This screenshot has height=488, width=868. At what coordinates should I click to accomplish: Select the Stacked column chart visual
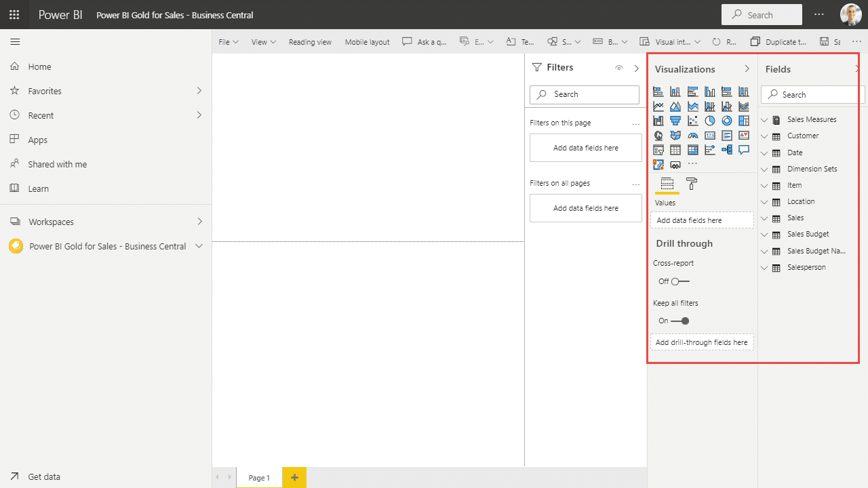pos(675,91)
